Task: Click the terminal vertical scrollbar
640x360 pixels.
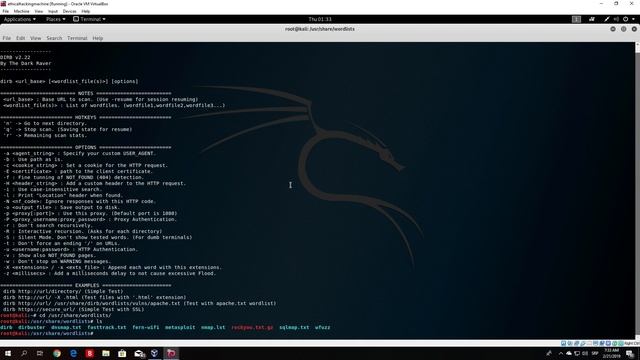Action: coord(638,192)
